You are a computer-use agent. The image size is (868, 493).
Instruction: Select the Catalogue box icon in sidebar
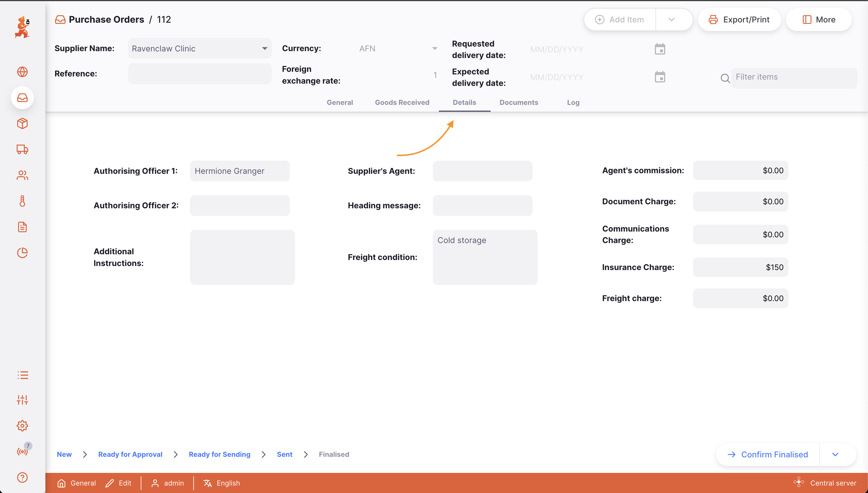click(x=22, y=124)
